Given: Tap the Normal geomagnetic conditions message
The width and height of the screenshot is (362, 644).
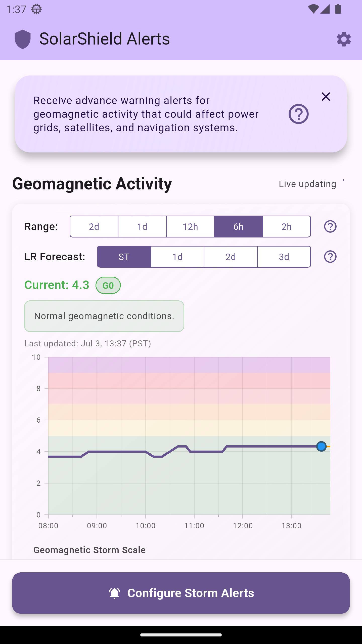Looking at the screenshot, I should 104,316.
